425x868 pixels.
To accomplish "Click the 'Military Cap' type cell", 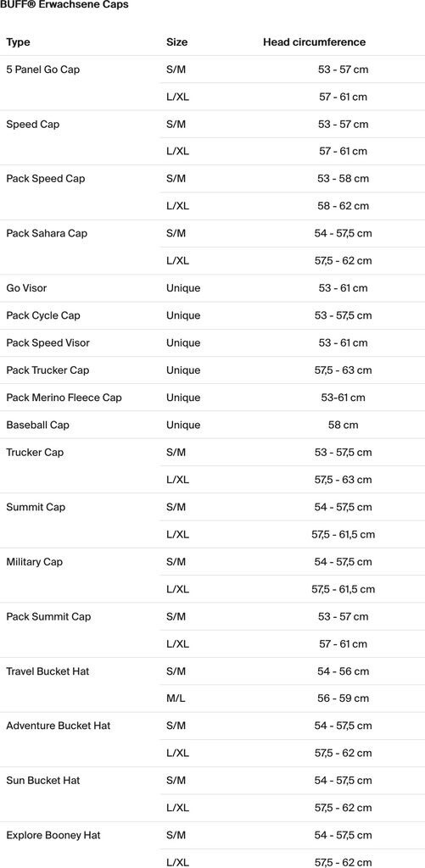I will click(34, 562).
